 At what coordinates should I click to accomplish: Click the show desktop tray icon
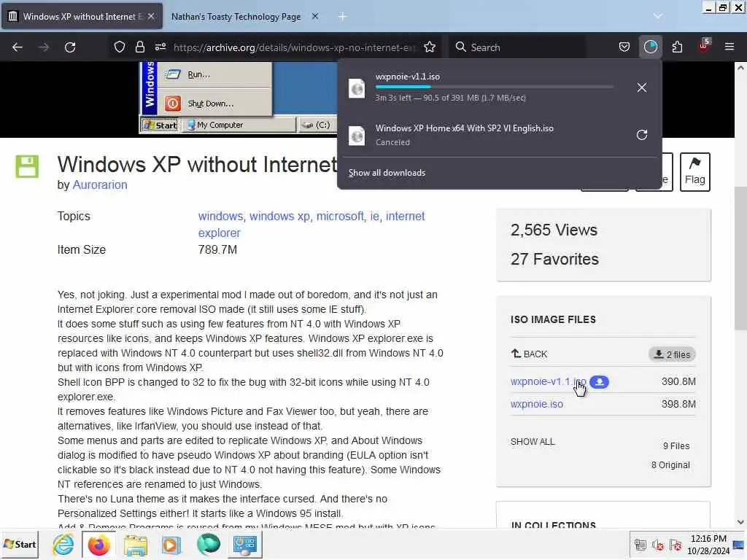(x=740, y=545)
